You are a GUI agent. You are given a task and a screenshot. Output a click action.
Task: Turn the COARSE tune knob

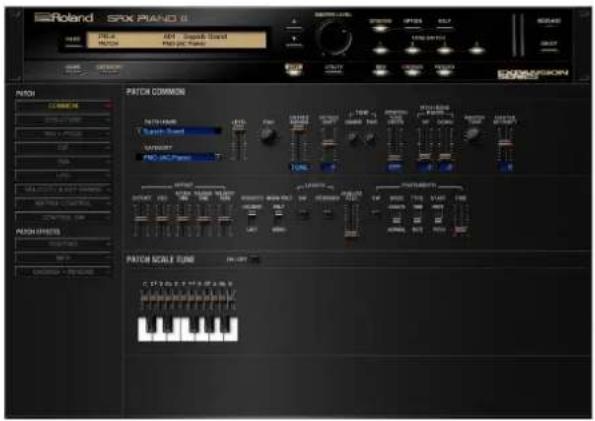pyautogui.click(x=354, y=138)
